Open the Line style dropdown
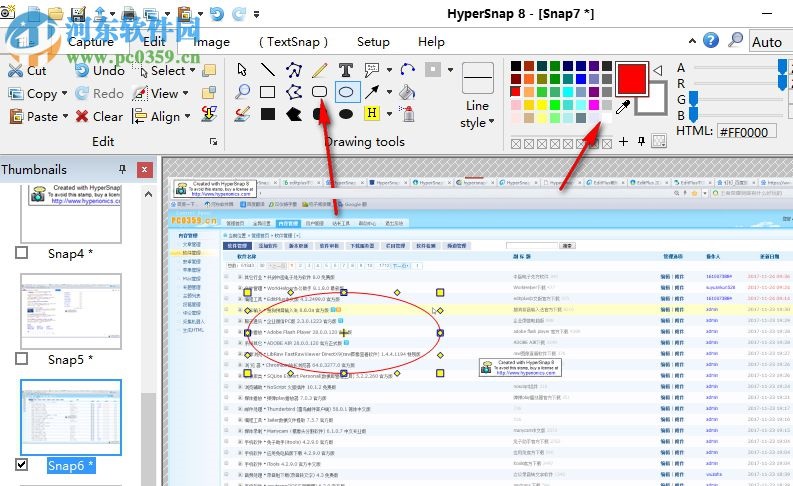The height and width of the screenshot is (486, 793). [x=477, y=114]
